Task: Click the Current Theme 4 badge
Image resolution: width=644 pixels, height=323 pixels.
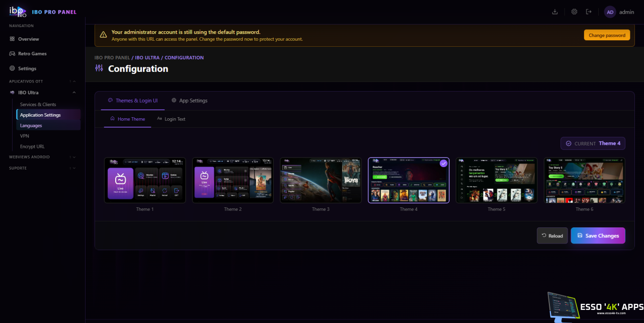Action: (x=593, y=143)
